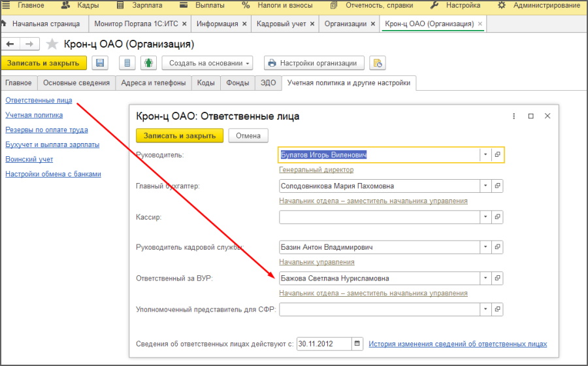Click the back navigation arrow
The image size is (588, 366).
coord(11,44)
